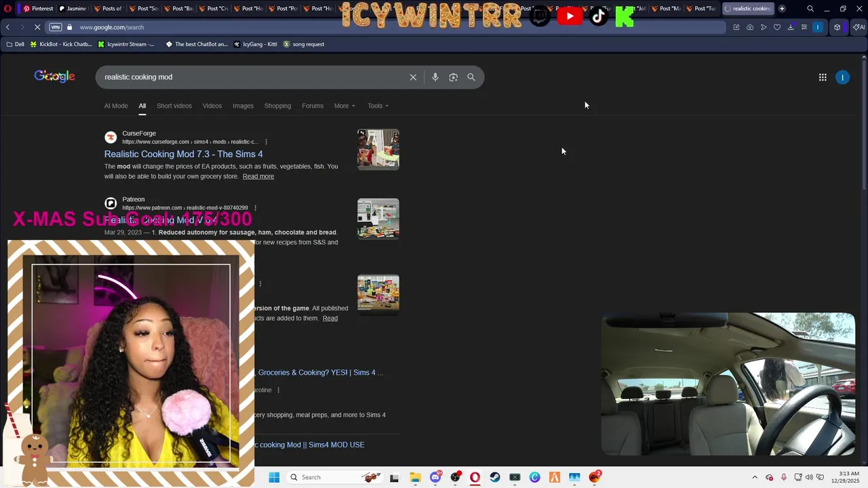Click the Patreon result thumbnail
This screenshot has width=868, height=488.
[378, 219]
